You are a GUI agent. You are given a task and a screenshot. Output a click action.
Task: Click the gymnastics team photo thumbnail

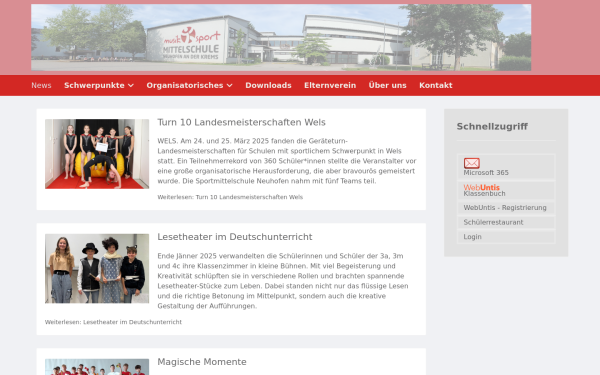pos(97,154)
